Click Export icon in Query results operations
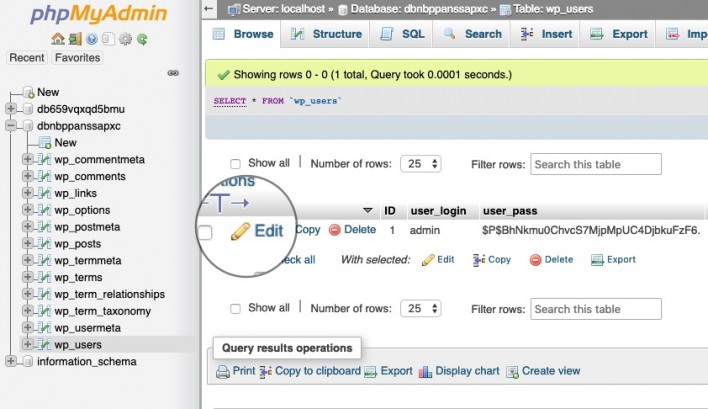 (370, 372)
